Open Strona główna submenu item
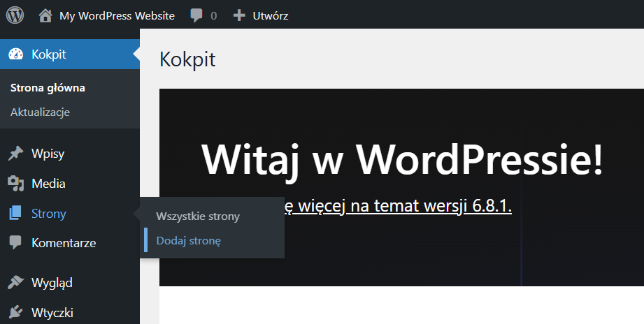This screenshot has width=644, height=324. click(48, 88)
